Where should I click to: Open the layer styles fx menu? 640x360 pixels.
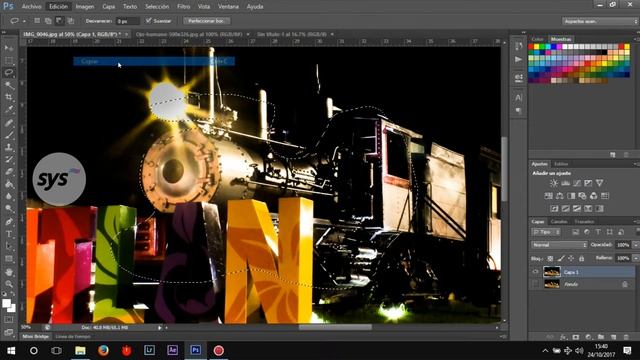[563, 337]
